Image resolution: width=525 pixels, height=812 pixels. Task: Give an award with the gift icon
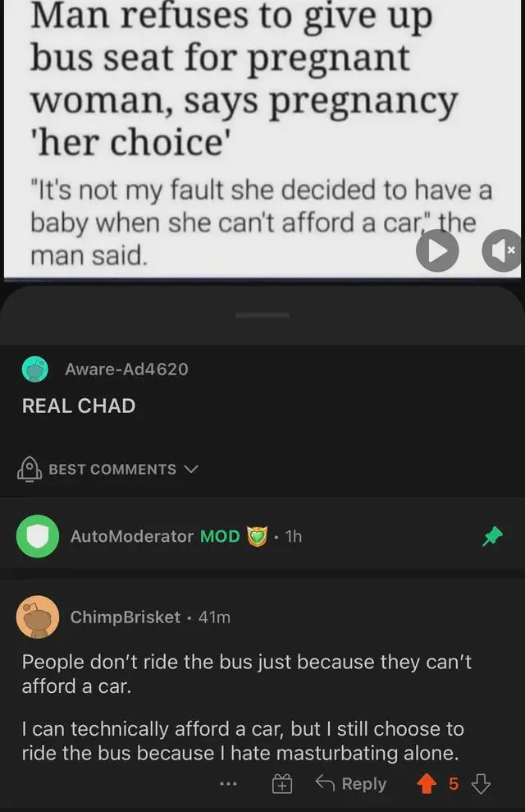click(282, 784)
